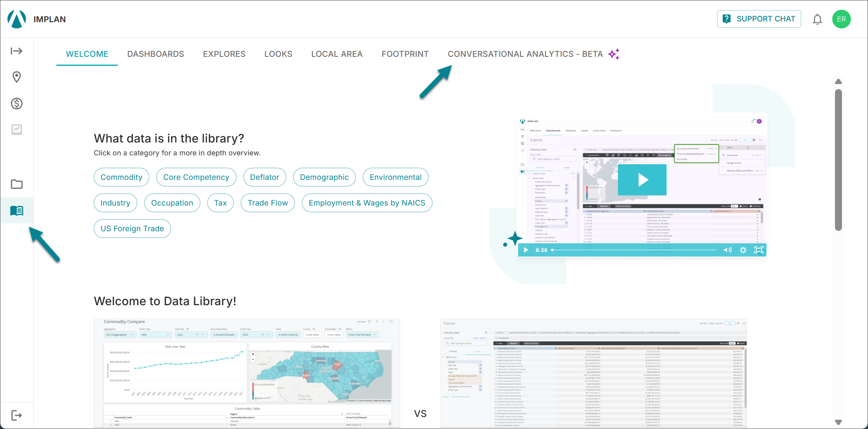
Task: Select the Occupation category
Action: click(x=172, y=203)
